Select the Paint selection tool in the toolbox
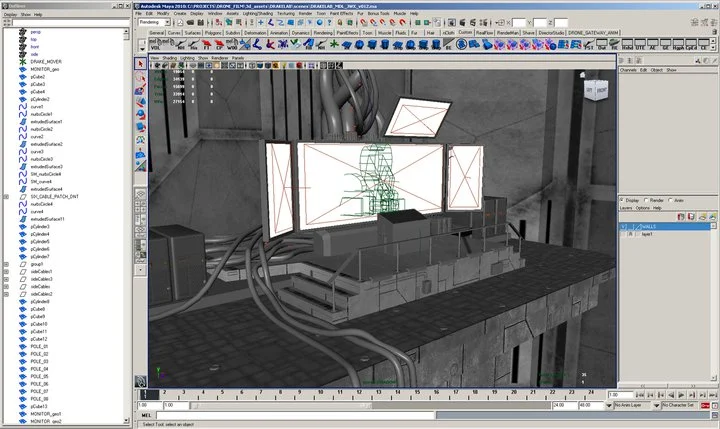Image resolution: width=720 pixels, height=429 pixels. (x=141, y=89)
